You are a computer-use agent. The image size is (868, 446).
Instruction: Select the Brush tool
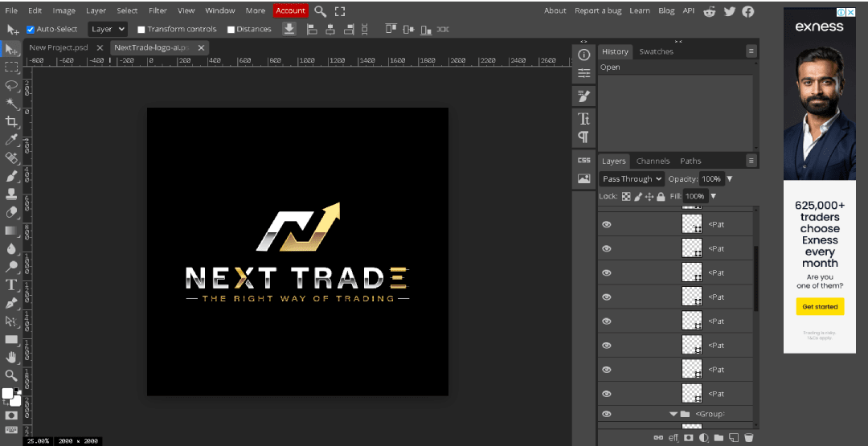[x=11, y=176]
